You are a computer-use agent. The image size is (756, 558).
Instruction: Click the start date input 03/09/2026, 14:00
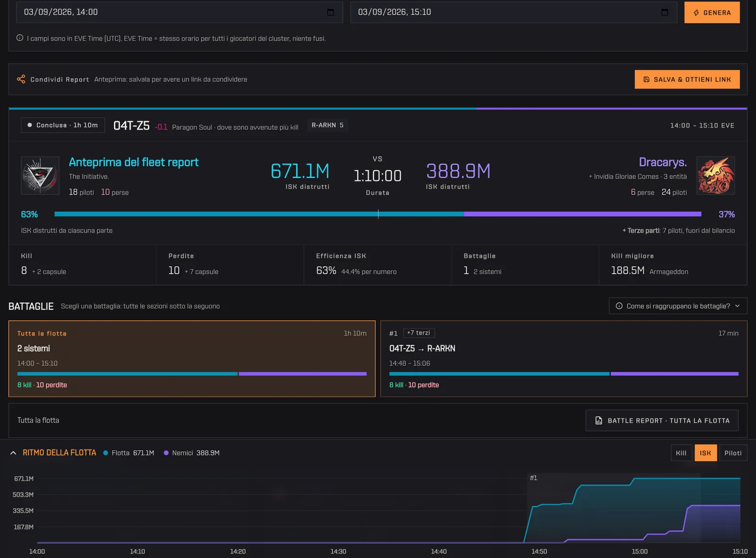coord(179,12)
